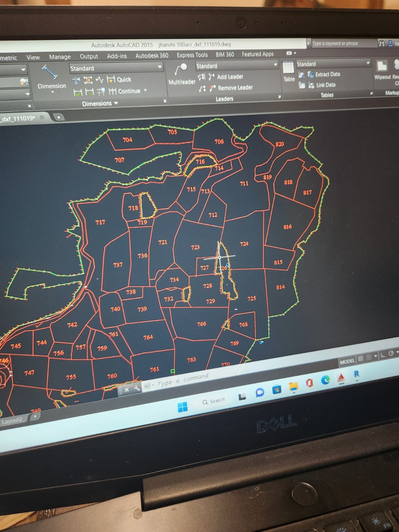Open Microsoft Store from taskbar
399x532 pixels.
point(277,389)
